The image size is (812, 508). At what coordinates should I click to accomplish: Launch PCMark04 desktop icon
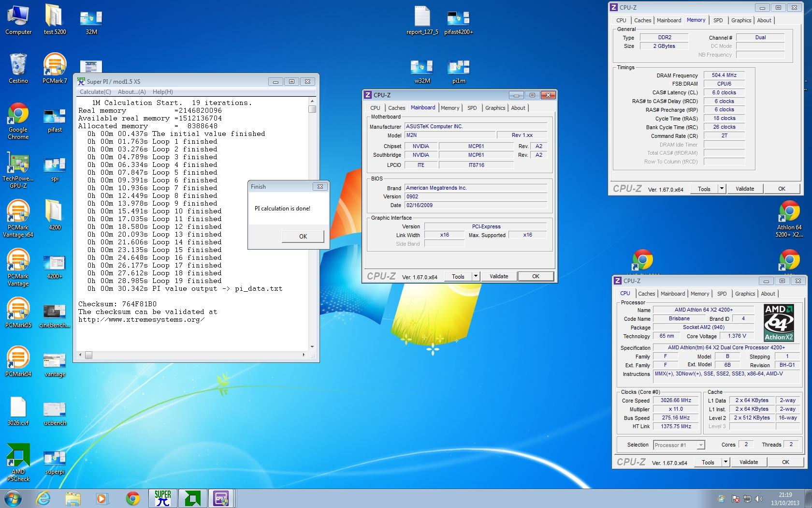coord(18,362)
